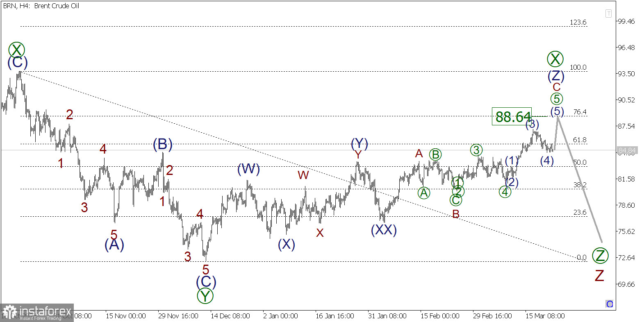Click the 61.8 Fibonacci level label

(x=580, y=140)
